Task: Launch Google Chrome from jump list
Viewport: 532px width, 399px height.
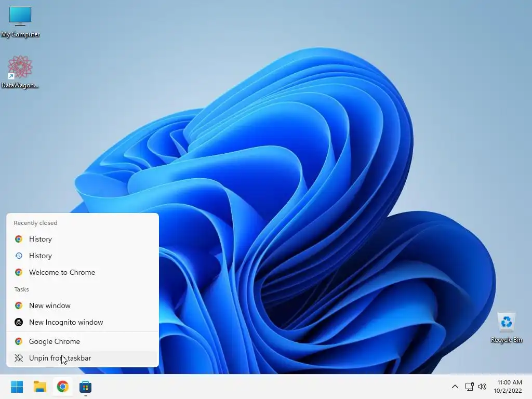Action: click(x=83, y=341)
